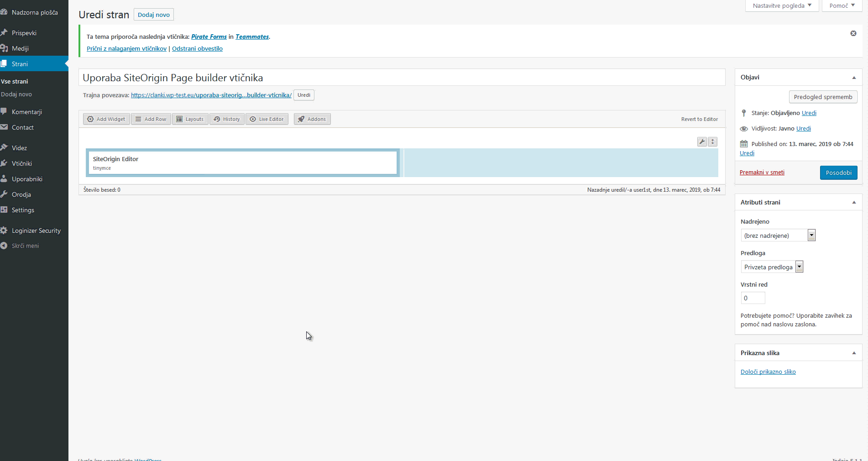Open Nadzorna plošča dashboard icon
Image resolution: width=868 pixels, height=461 pixels.
(4, 12)
